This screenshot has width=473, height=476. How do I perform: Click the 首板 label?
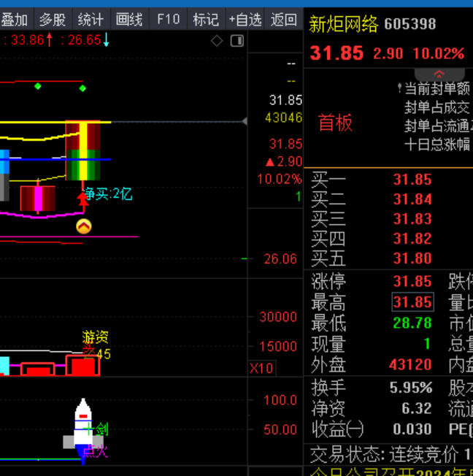pyautogui.click(x=336, y=123)
